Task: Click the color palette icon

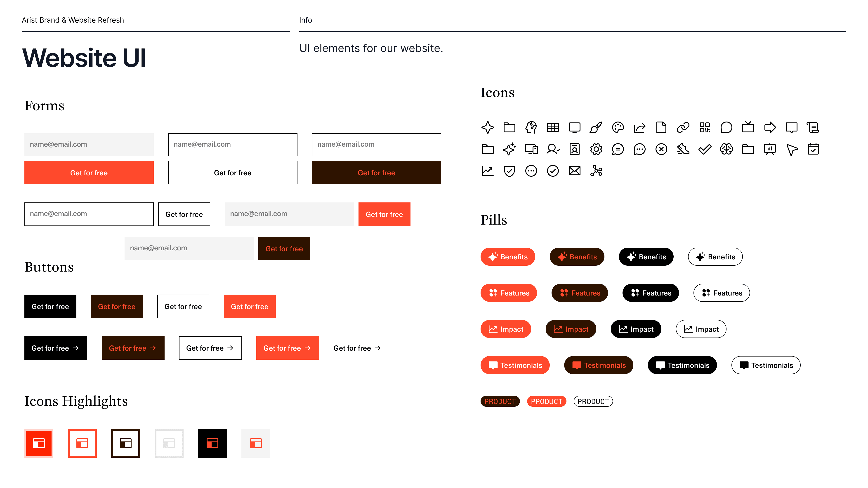Action: (618, 128)
